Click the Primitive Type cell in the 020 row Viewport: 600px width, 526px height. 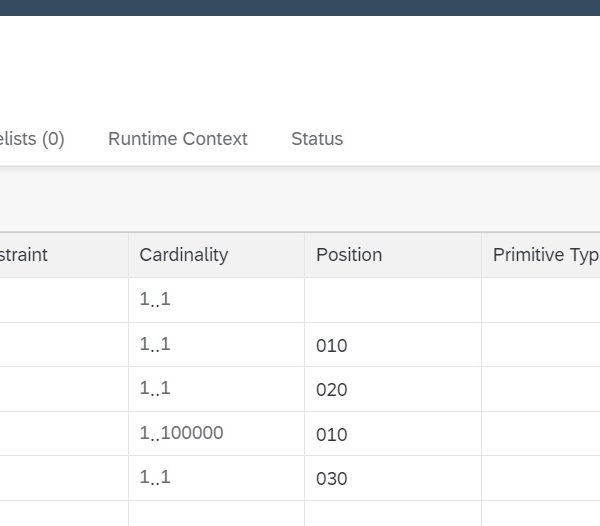pyautogui.click(x=540, y=389)
